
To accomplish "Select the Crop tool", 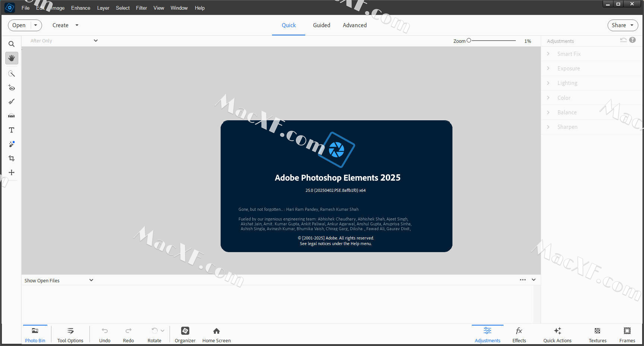I will tap(12, 158).
